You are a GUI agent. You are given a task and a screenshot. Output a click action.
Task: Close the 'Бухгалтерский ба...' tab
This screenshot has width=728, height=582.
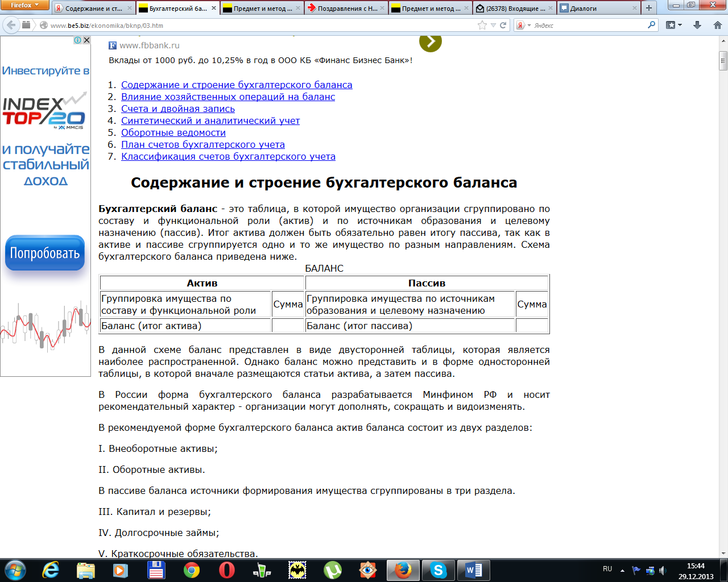213,9
